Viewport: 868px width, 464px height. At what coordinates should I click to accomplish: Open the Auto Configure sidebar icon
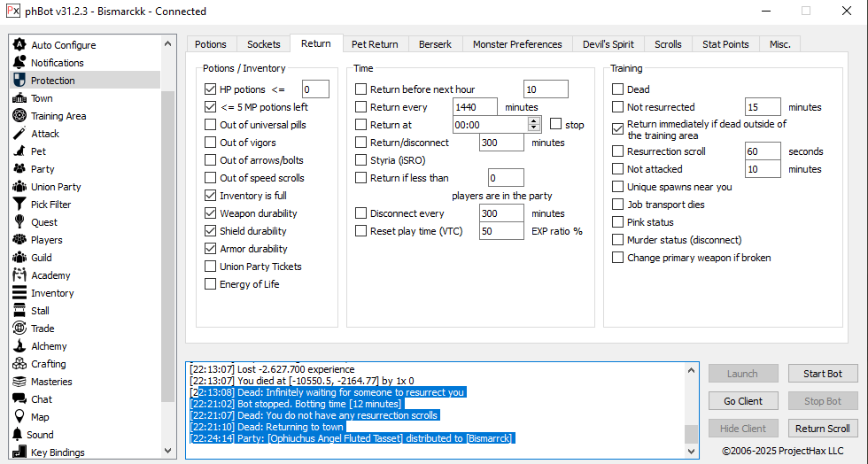click(x=19, y=45)
